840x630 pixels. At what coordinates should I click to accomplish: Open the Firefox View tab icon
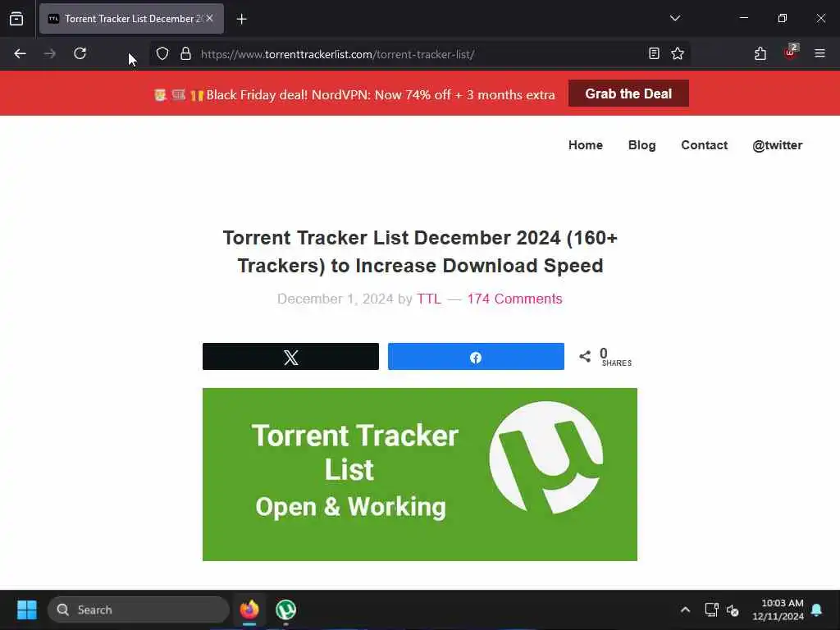tap(16, 19)
